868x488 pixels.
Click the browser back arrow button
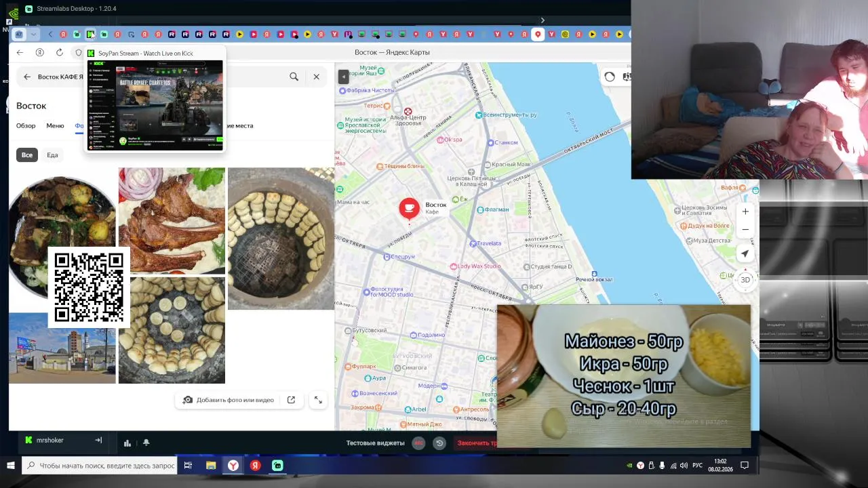20,53
